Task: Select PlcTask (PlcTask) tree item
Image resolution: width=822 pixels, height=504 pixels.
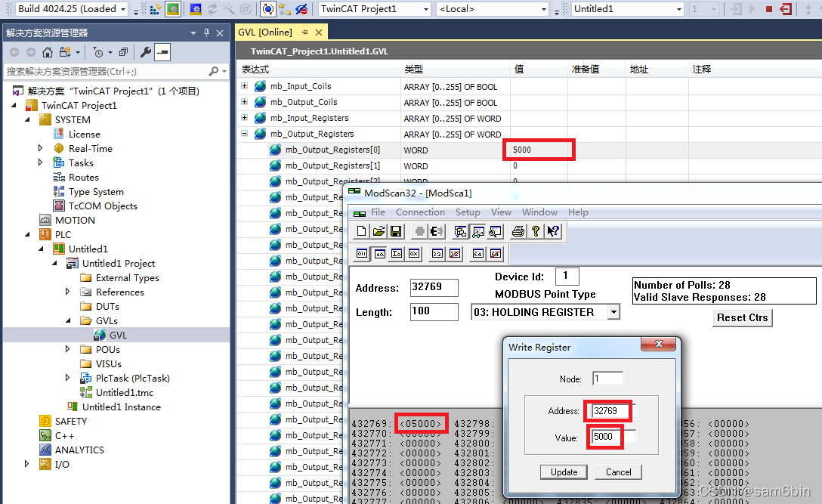Action: [x=133, y=378]
